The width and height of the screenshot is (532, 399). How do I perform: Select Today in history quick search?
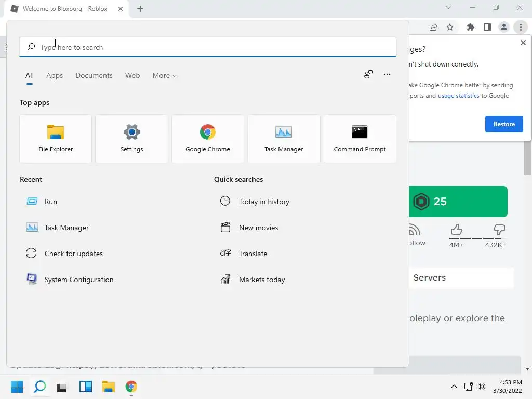tap(255, 202)
